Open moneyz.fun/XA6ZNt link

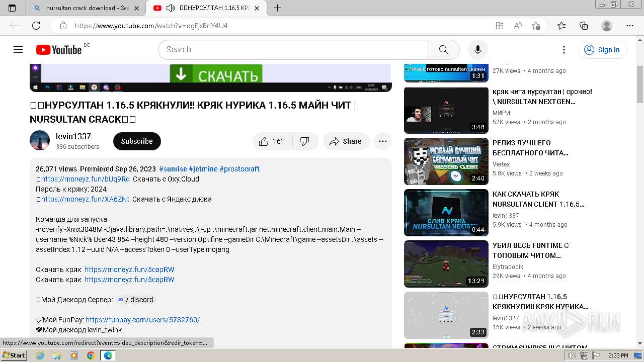[85, 199]
